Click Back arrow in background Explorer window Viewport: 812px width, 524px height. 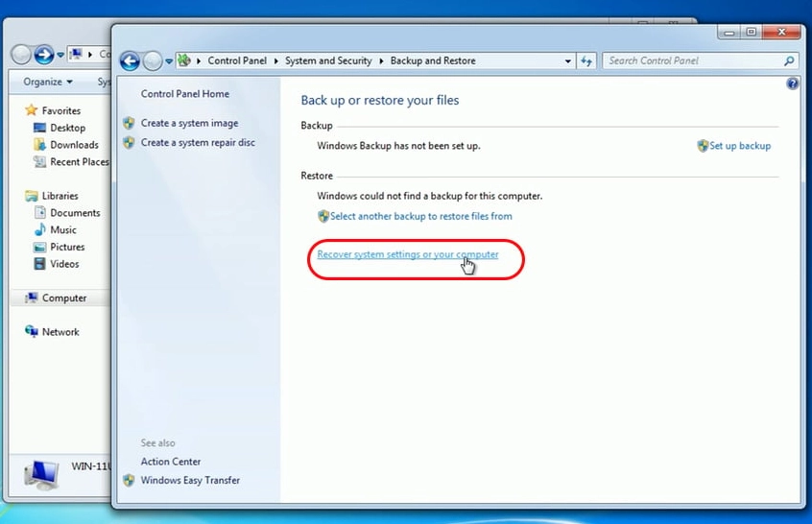[21, 54]
